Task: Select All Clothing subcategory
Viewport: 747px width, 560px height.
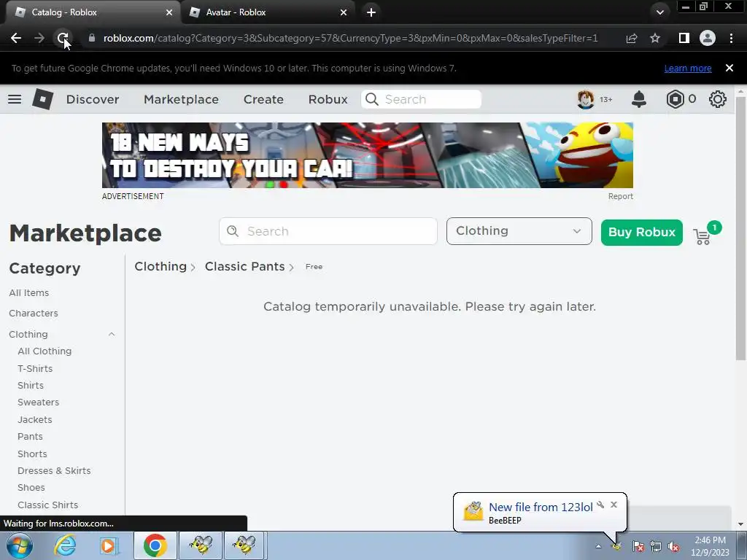Action: pos(44,351)
